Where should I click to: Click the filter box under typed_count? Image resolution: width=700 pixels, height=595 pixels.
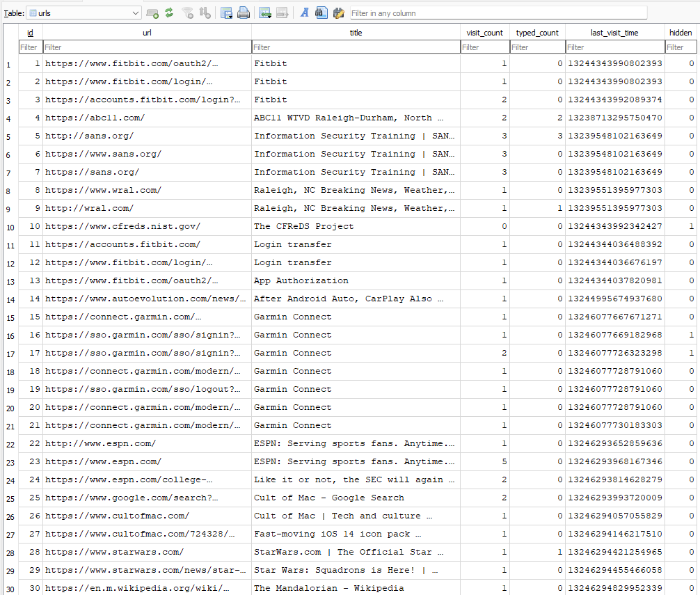[537, 47]
